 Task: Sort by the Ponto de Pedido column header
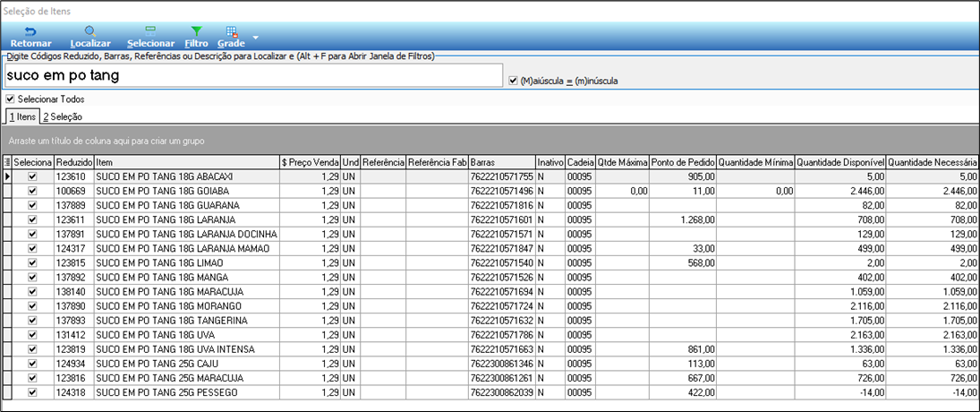pyautogui.click(x=683, y=162)
